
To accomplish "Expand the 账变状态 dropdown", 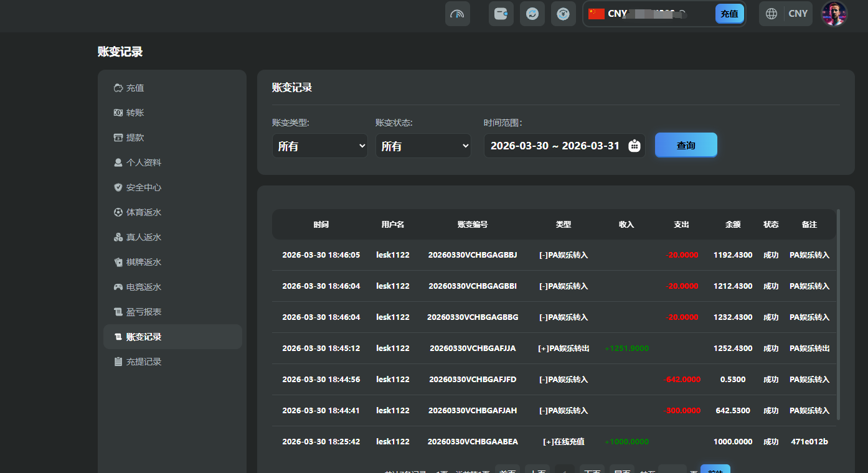I will 423,146.
